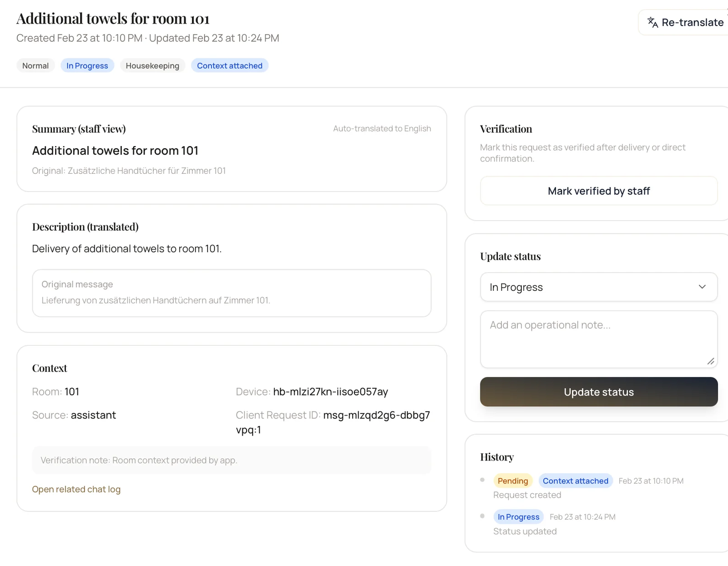
Task: Click Context attached badge in History
Action: 576,481
